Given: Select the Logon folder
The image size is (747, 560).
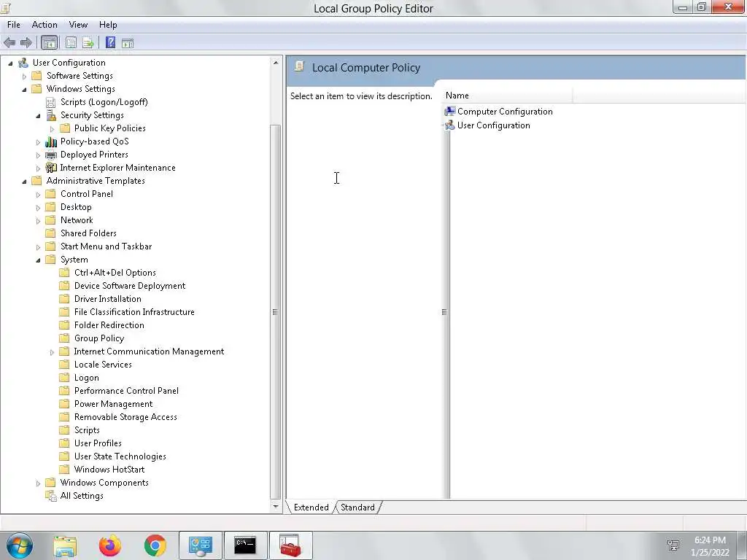Looking at the screenshot, I should (x=86, y=378).
